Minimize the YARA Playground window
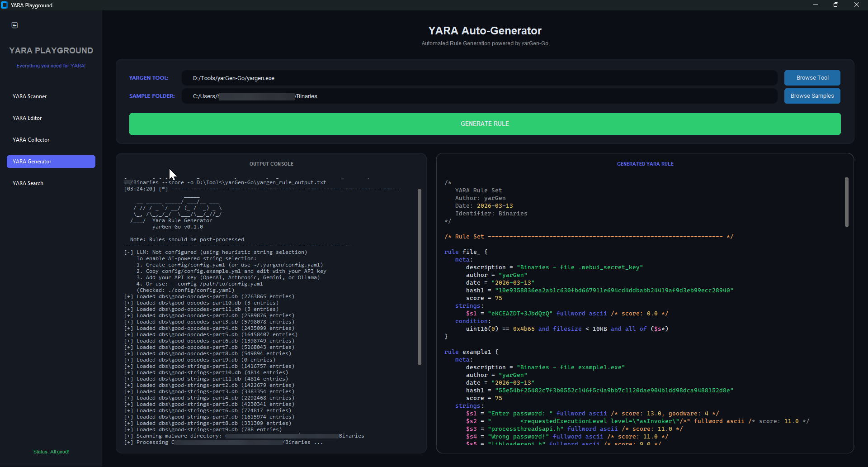Screen dimensions: 868x467 [x=815, y=5]
